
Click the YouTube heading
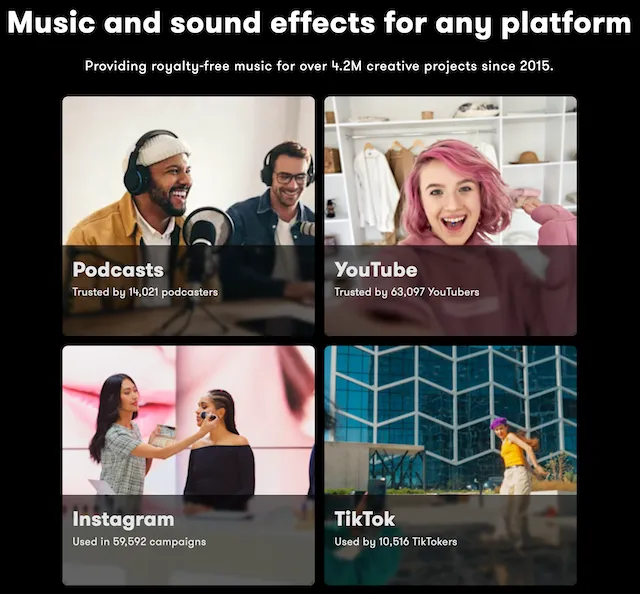376,270
